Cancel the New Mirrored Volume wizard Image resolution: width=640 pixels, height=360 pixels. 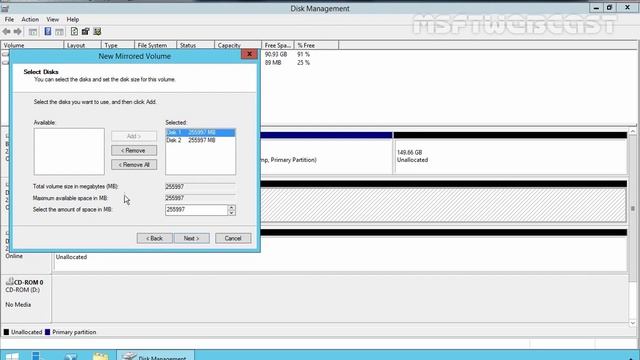233,238
